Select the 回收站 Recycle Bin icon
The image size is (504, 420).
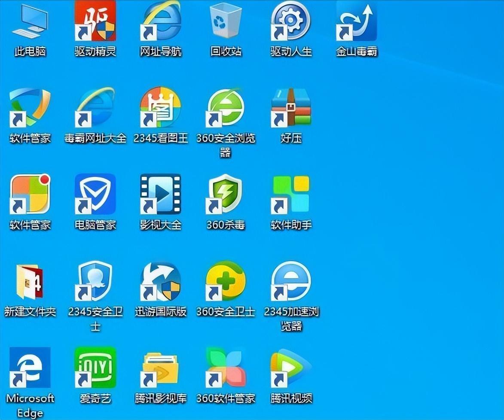click(226, 21)
